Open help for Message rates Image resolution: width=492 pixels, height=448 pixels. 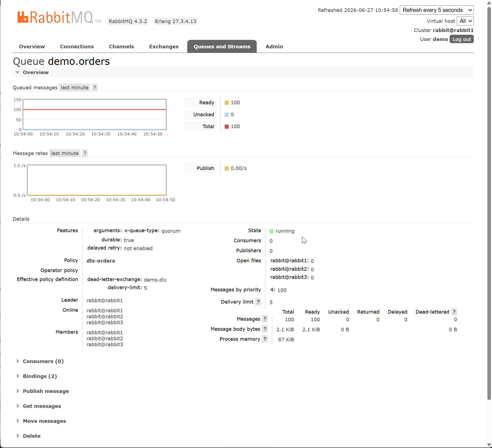point(85,153)
